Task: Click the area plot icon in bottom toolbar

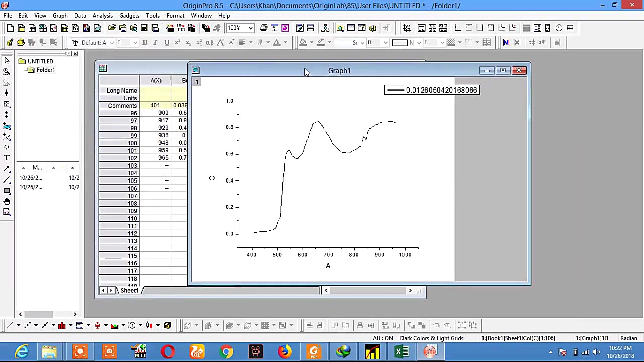Action: (114, 325)
